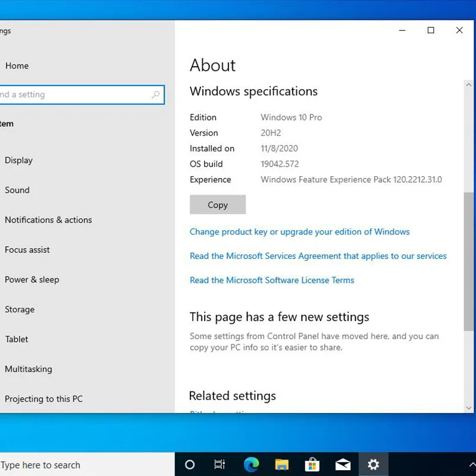The width and height of the screenshot is (476, 476).
Task: Open Microsoft Store from the taskbar
Action: click(x=312, y=465)
